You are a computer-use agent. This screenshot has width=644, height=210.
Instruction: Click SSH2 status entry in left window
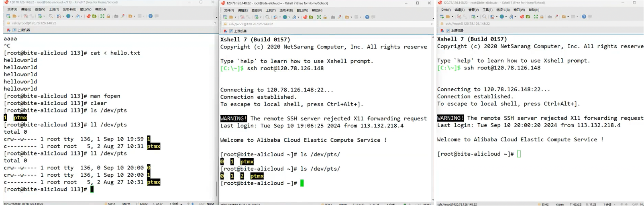(x=110, y=204)
